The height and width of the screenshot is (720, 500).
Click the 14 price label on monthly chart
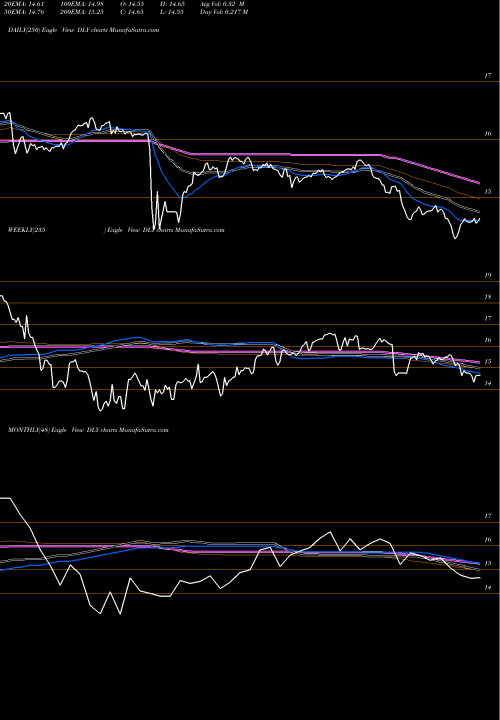click(x=488, y=587)
